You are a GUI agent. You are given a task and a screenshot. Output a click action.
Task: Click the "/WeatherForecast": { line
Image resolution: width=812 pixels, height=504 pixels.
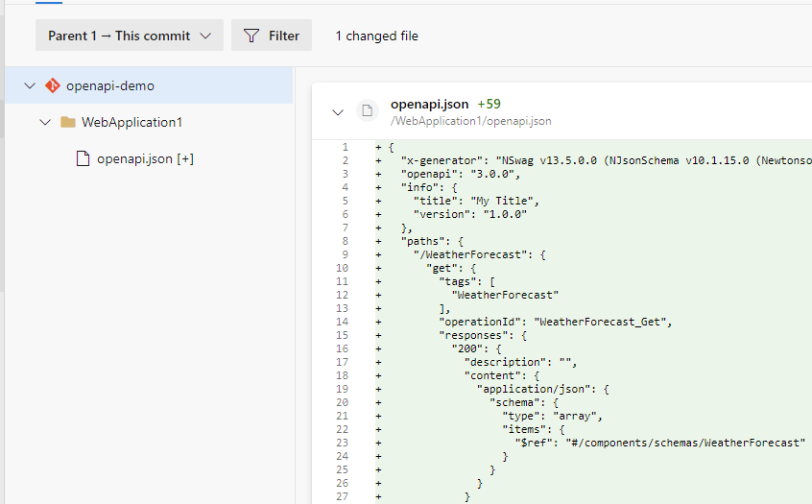(479, 254)
